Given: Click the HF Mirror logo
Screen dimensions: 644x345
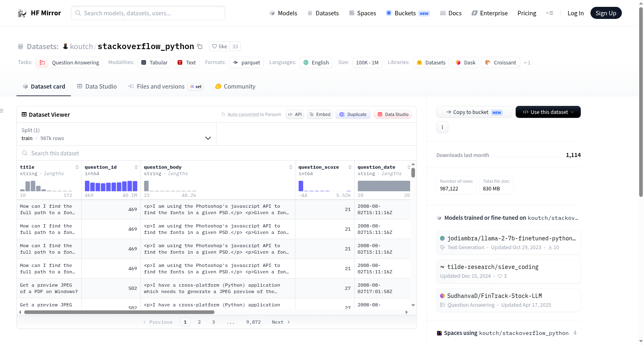Looking at the screenshot, I should (x=39, y=13).
